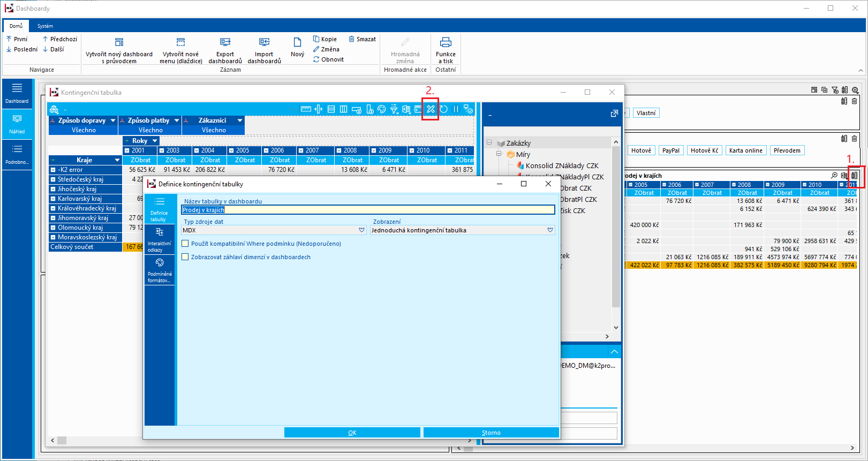Image resolution: width=868 pixels, height=461 pixels.
Task: Click the edit definition pencil-ruler icon
Action: click(431, 109)
